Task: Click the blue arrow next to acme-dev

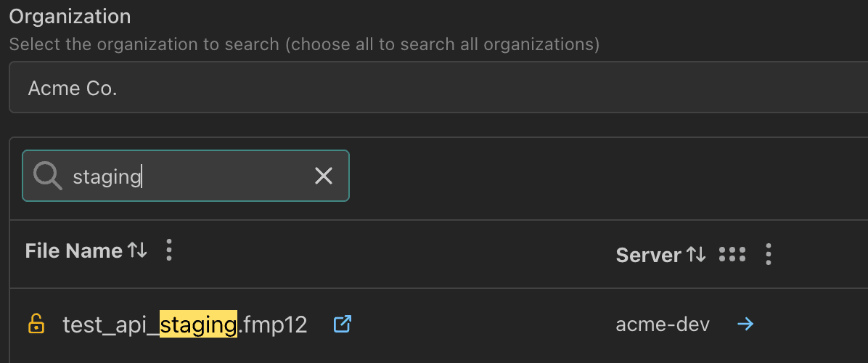Action: pos(745,325)
